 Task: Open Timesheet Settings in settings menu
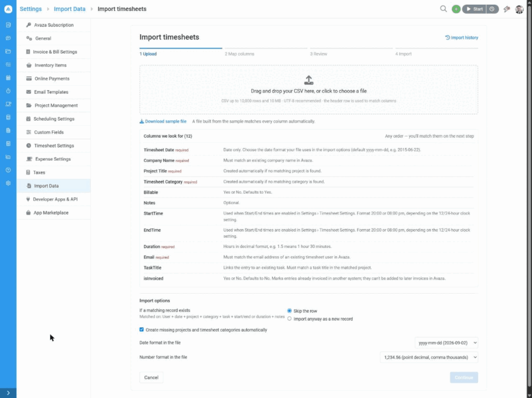tap(54, 145)
